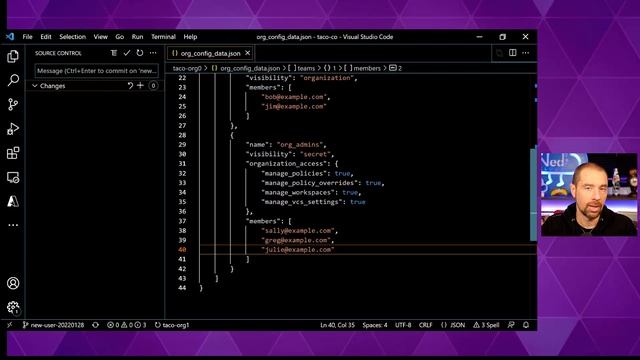Viewport: 640px width, 360px height.
Task: Change encoding via UTF-8 indicator
Action: pos(403,325)
